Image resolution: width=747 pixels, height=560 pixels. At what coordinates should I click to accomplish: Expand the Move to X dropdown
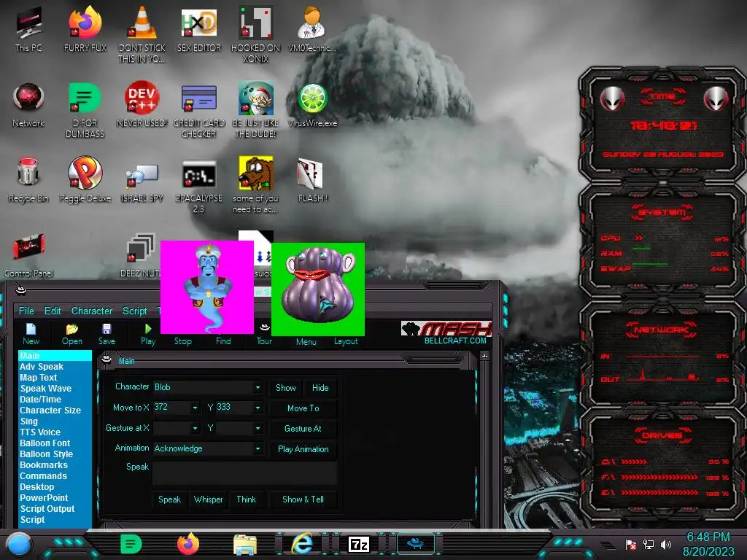(195, 408)
